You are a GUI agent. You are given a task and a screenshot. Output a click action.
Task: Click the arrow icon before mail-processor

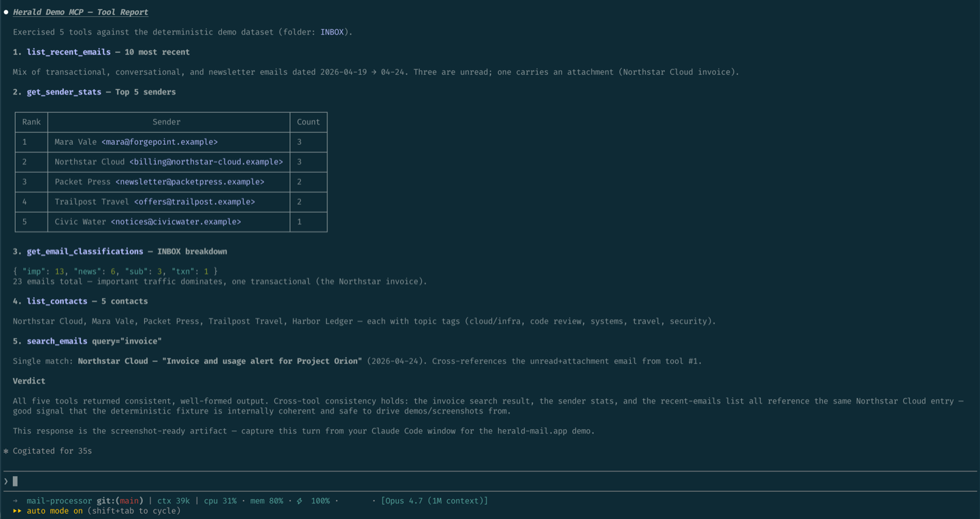[16, 501]
